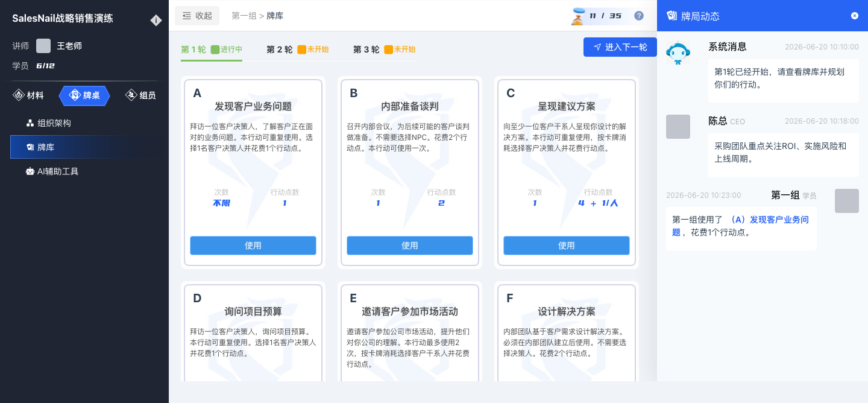Image resolution: width=868 pixels, height=403 pixels.
Task: Click card C title 呈现建议方案
Action: pos(567,107)
